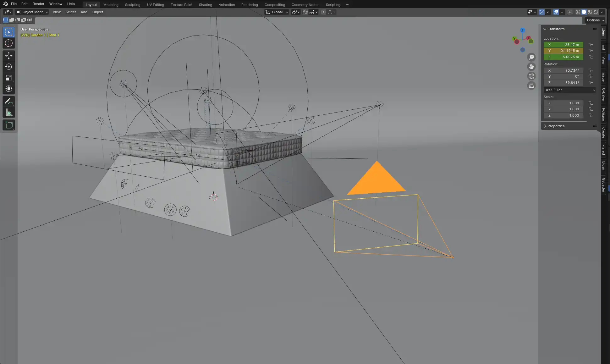Lock the Scale Y value

coord(591,109)
